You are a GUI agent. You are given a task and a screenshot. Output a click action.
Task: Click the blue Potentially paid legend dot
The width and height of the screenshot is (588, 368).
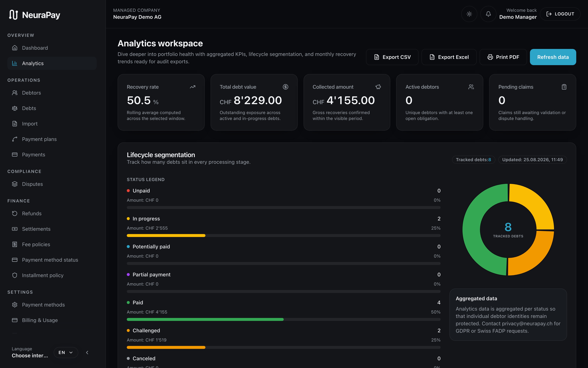coord(128,247)
